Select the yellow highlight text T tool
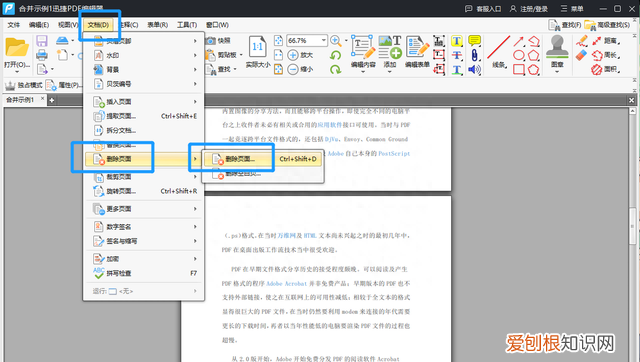 pos(457,41)
